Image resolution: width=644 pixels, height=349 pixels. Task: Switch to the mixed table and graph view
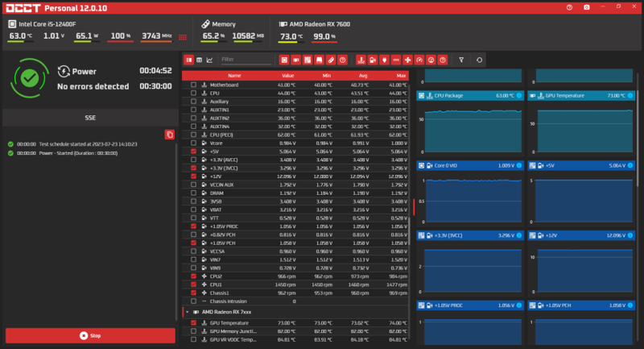[189, 60]
